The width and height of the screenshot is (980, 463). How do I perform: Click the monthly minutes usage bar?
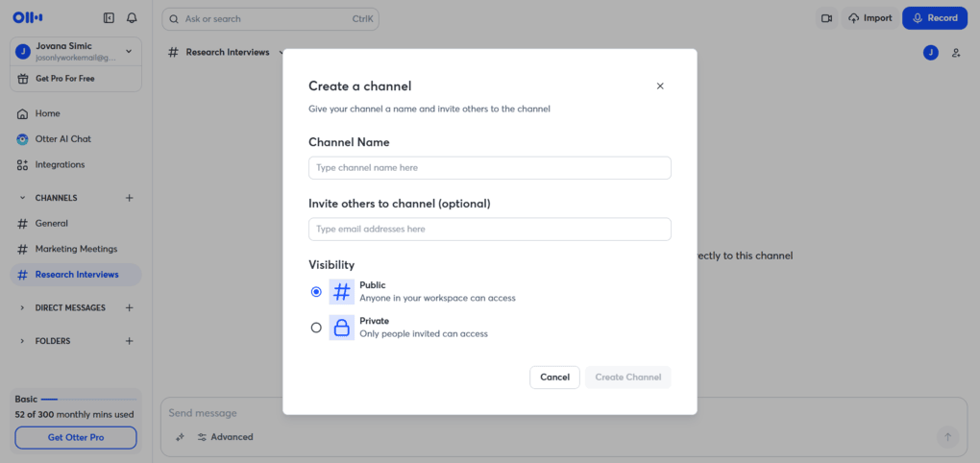click(x=49, y=399)
